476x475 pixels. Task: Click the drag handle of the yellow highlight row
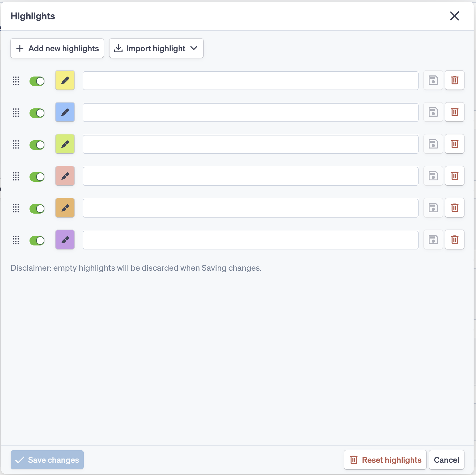click(x=16, y=81)
